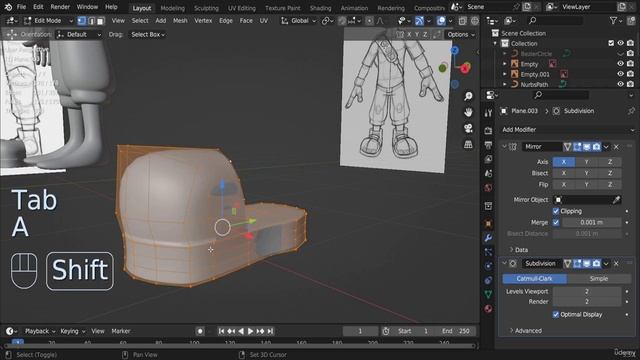Open the Object properties orange square tab

click(x=488, y=224)
